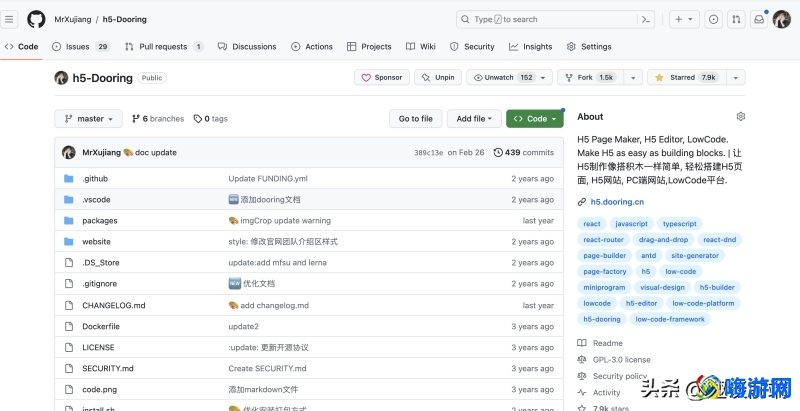Click the GPL-3.0 license scale icon
Image resolution: width=800 pixels, height=411 pixels.
tap(582, 359)
